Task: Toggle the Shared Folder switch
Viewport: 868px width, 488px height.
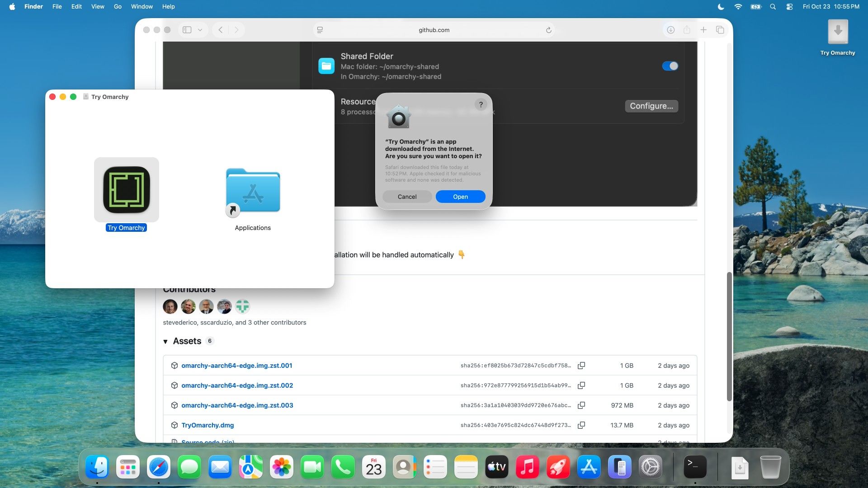Action: 670,66
